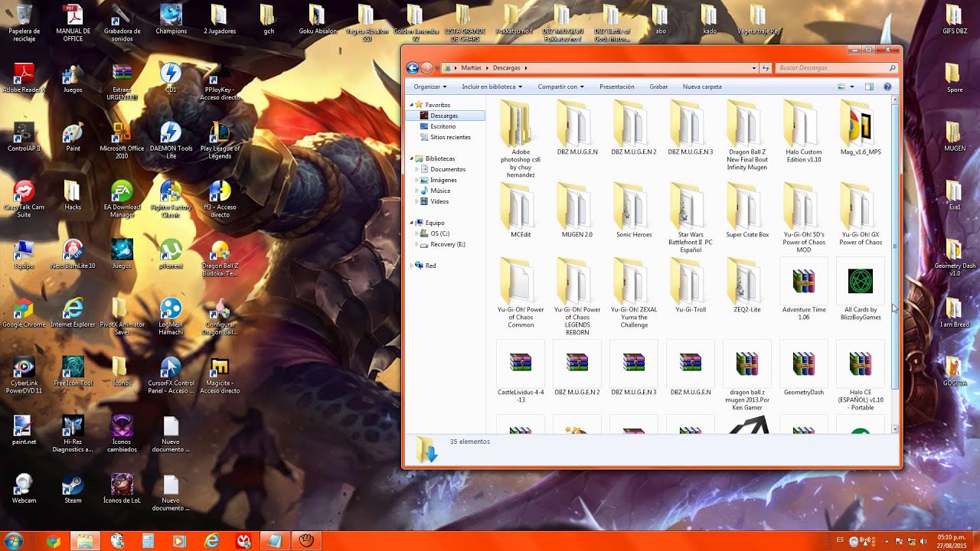Viewport: 980px width, 551px height.
Task: Collapse the Equipo tree section
Action: point(412,223)
